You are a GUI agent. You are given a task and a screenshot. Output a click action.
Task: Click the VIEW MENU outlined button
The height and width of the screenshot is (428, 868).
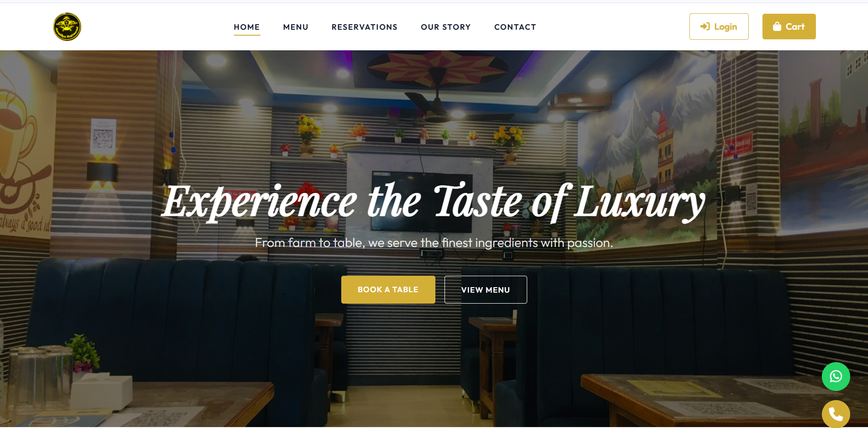pos(486,289)
